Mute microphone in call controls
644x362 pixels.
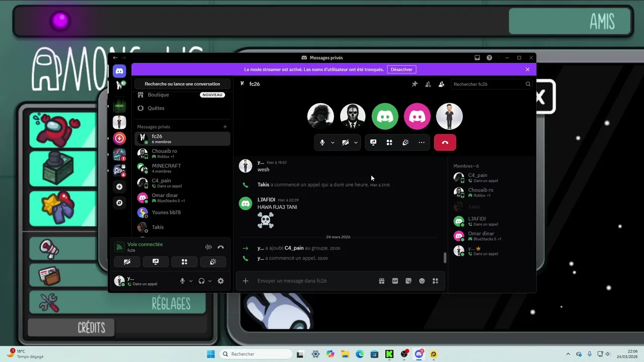pyautogui.click(x=323, y=142)
